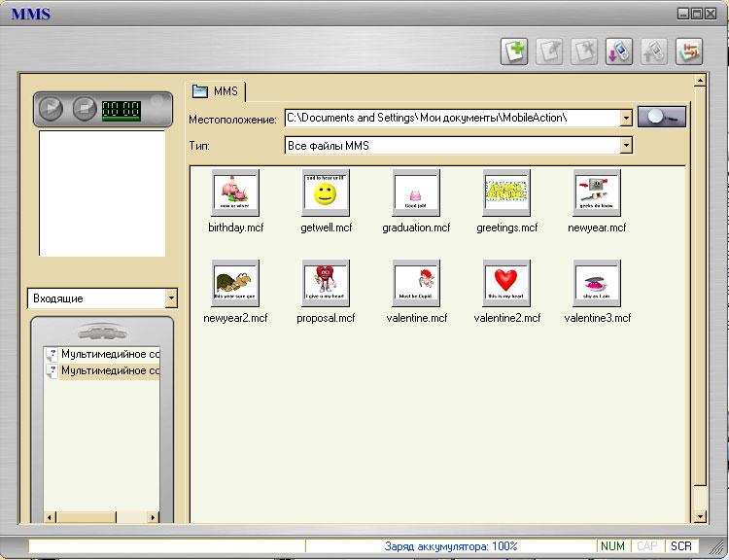Viewport: 729px width, 560px height.
Task: Click the file list scrollbar down arrow
Action: (x=699, y=516)
